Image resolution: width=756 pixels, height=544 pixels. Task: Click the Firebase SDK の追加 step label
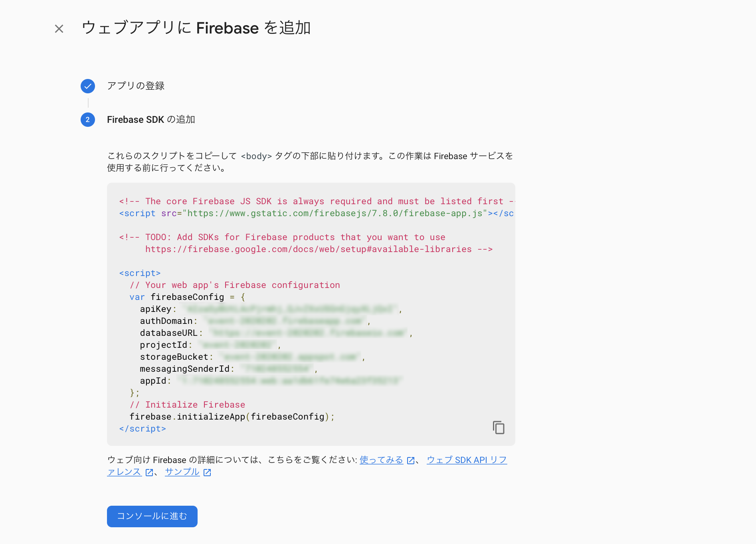(151, 120)
